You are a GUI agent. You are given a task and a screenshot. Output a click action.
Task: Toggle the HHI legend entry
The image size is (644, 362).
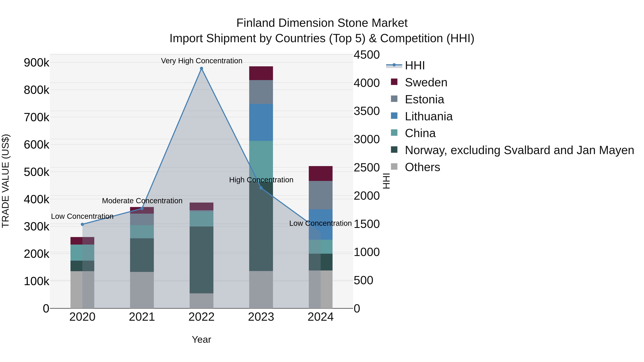(406, 65)
